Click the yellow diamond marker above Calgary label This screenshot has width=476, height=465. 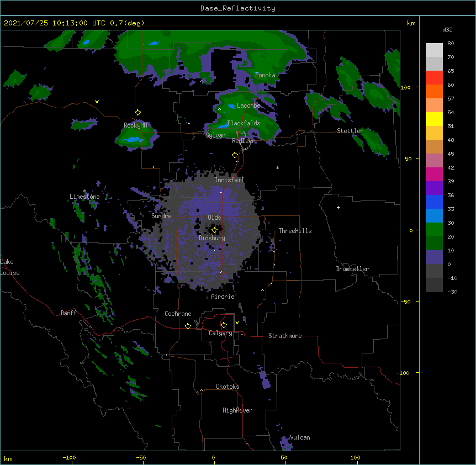224,325
